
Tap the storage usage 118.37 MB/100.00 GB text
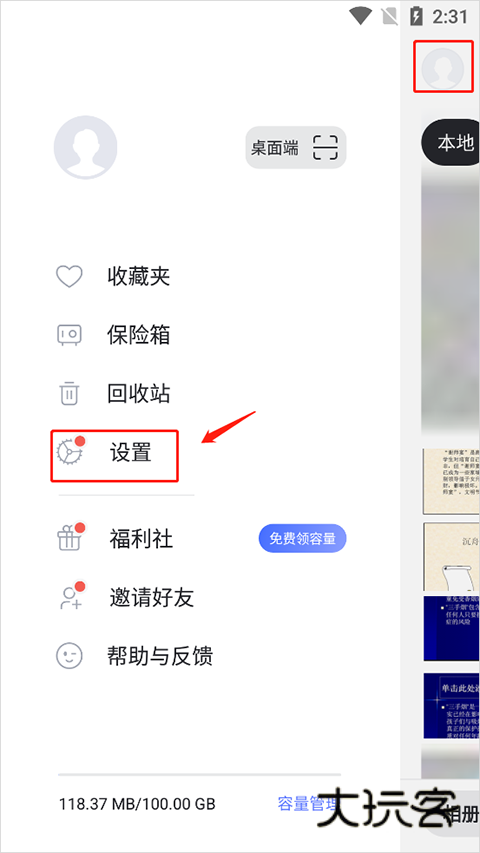[x=137, y=804]
